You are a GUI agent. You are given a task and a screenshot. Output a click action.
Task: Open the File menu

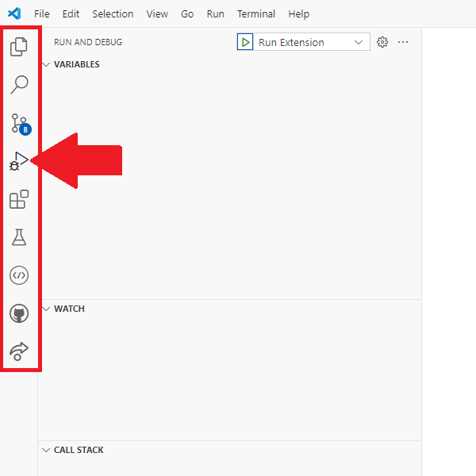click(x=41, y=14)
